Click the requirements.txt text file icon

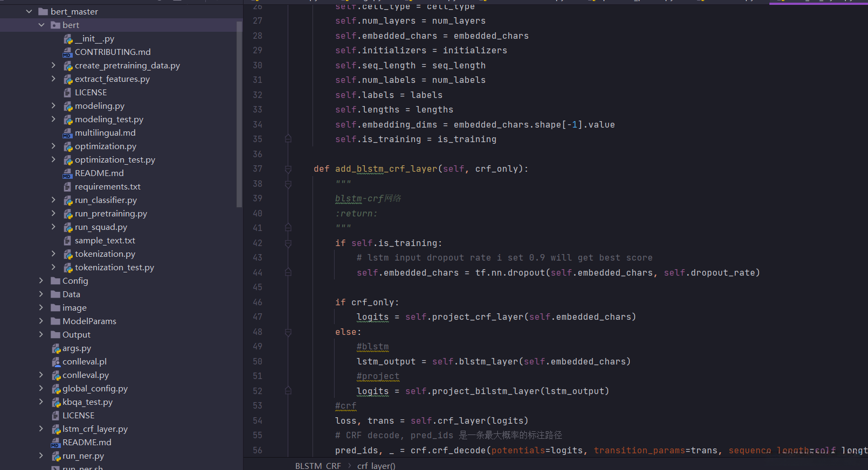68,187
